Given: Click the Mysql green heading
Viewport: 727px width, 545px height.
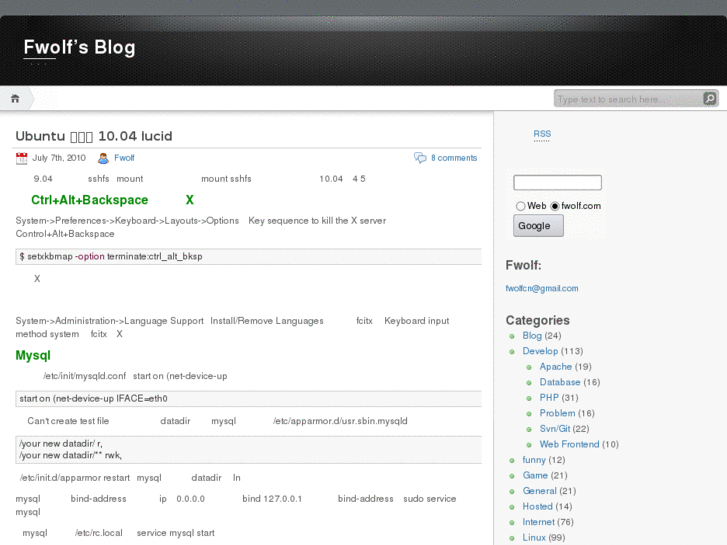Looking at the screenshot, I should [33, 355].
